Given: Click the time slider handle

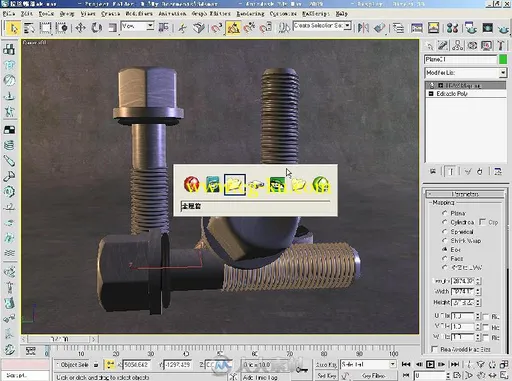Looking at the screenshot, I should coord(60,339).
